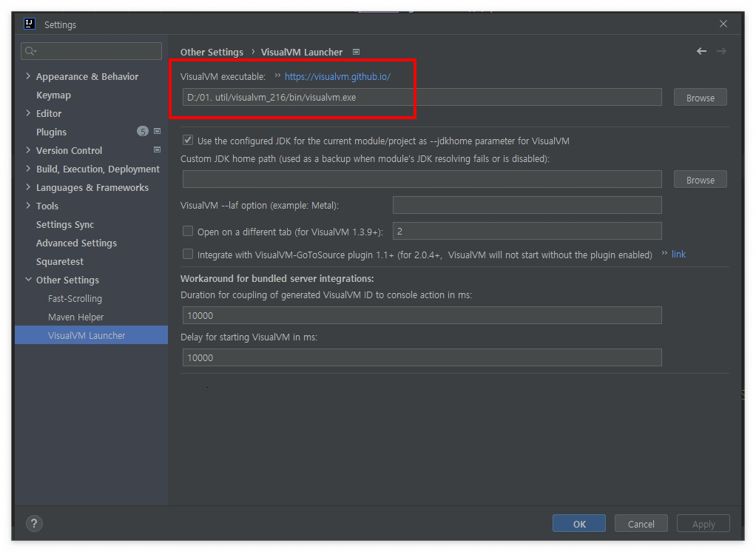Collapse the Other Settings section
The width and height of the screenshot is (756, 552).
pos(28,280)
